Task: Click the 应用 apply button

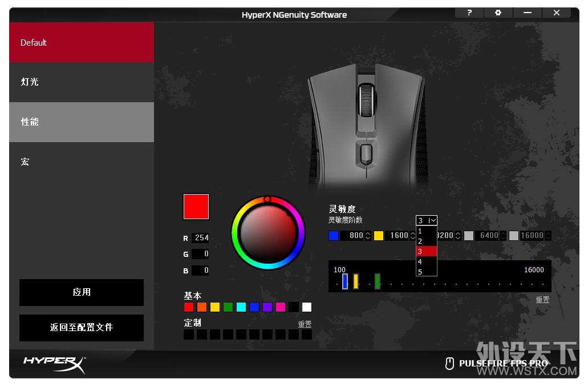Action: (82, 292)
